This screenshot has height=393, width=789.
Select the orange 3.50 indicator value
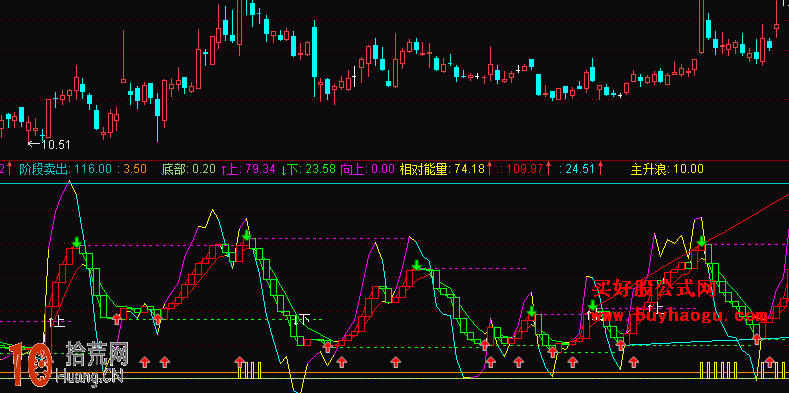(x=132, y=169)
